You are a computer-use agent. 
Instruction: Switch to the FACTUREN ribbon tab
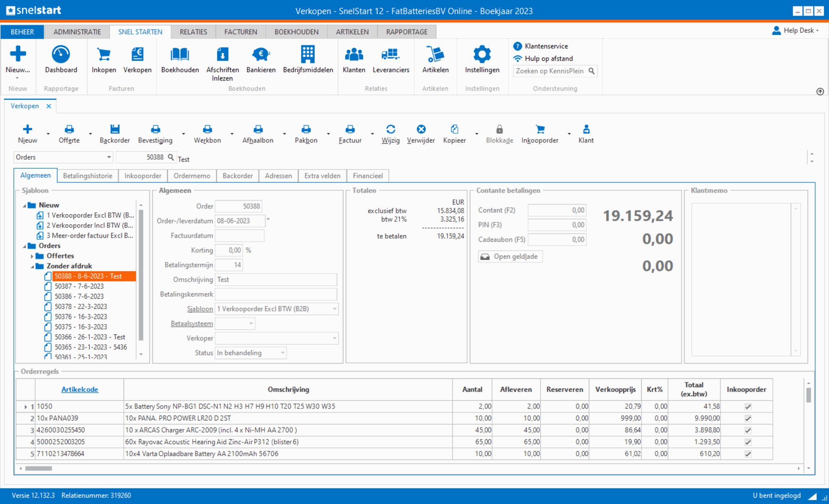click(x=240, y=32)
